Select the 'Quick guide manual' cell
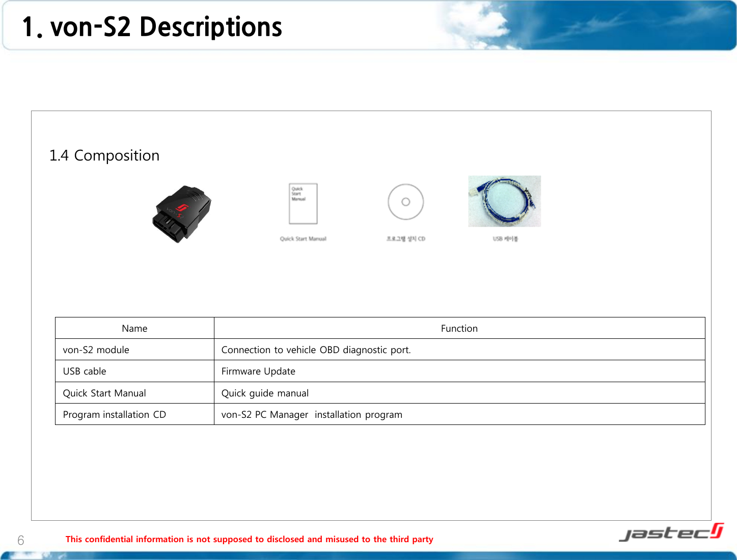The width and height of the screenshot is (737, 560). click(459, 393)
